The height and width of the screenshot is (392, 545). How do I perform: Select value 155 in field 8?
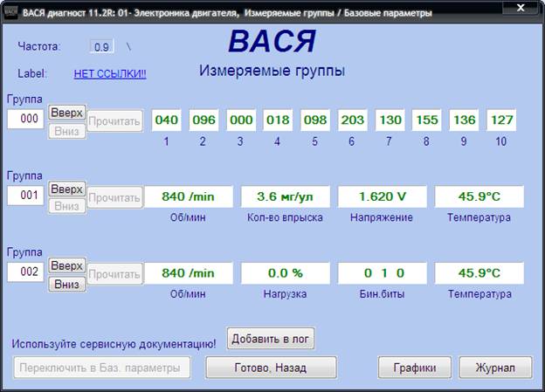[x=427, y=120]
